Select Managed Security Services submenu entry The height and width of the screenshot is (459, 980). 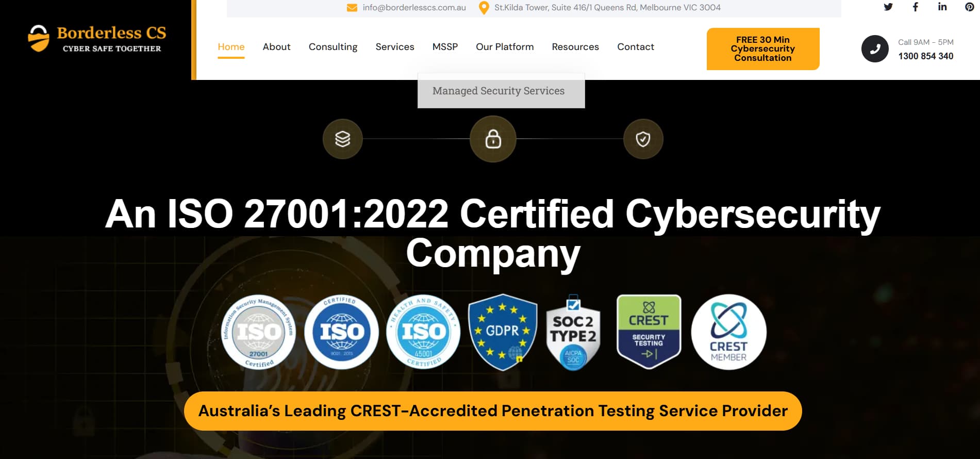501,91
